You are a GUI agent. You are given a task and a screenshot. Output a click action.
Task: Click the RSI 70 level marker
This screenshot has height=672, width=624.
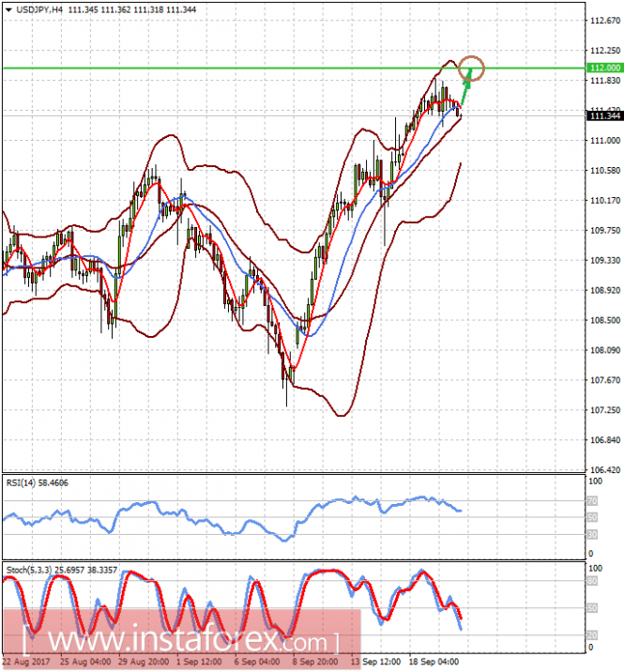click(x=592, y=500)
